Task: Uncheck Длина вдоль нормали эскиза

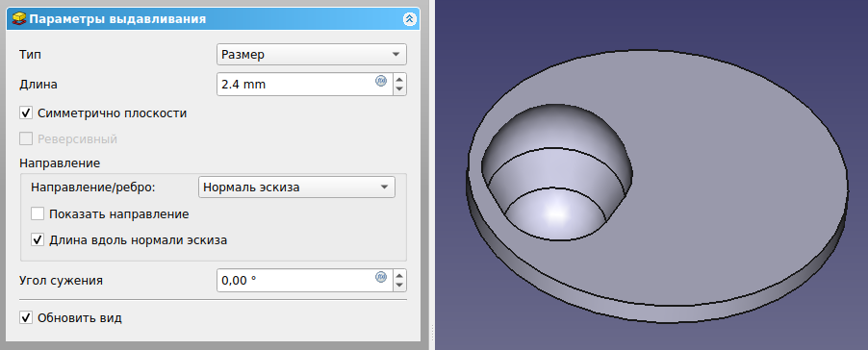Action: click(38, 240)
